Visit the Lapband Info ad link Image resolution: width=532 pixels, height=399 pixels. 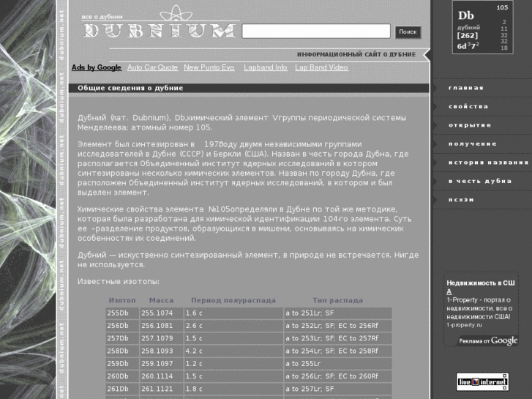(265, 67)
